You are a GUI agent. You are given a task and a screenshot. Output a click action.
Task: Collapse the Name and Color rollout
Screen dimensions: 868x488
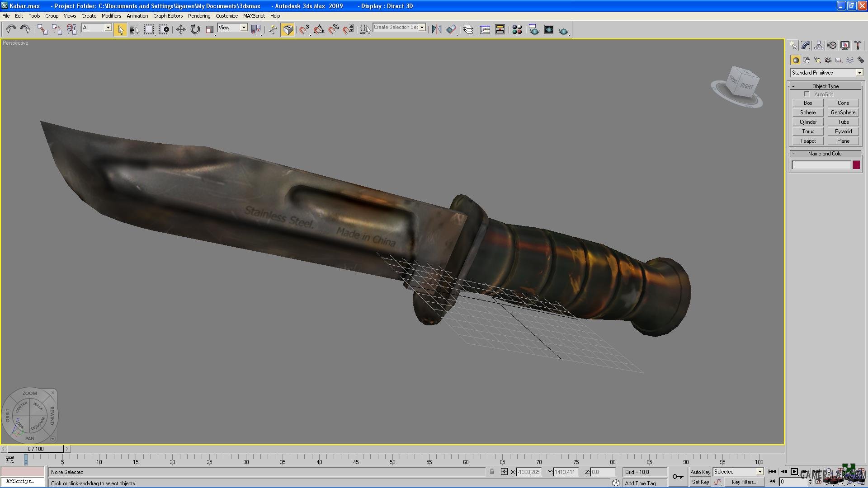coord(826,154)
